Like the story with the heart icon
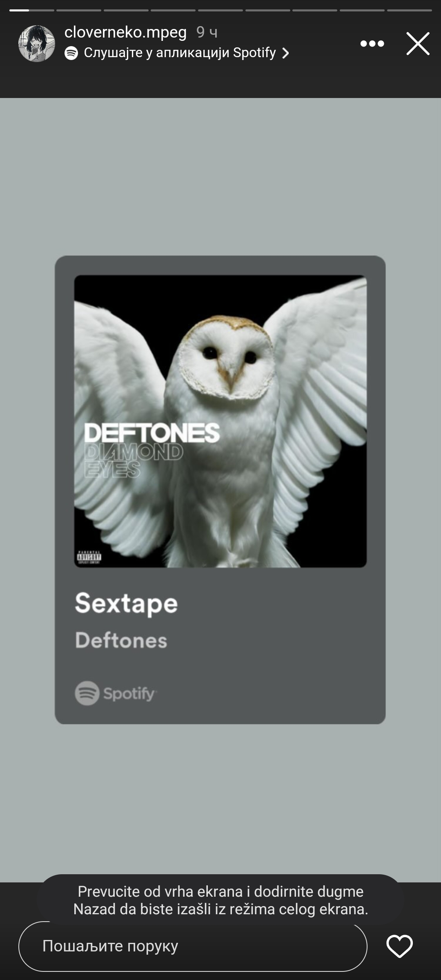This screenshot has height=980, width=441. [399, 946]
